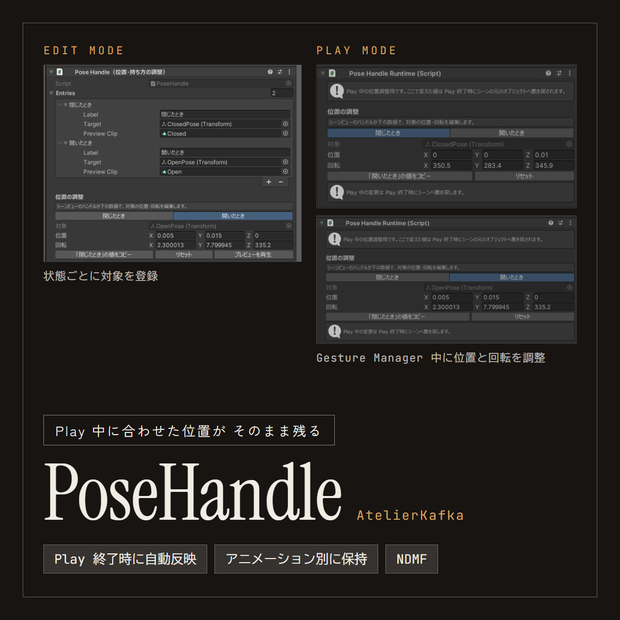
Task: Select the 開いたとき tab in the OpenPose runtime panel
Action: 512,277
